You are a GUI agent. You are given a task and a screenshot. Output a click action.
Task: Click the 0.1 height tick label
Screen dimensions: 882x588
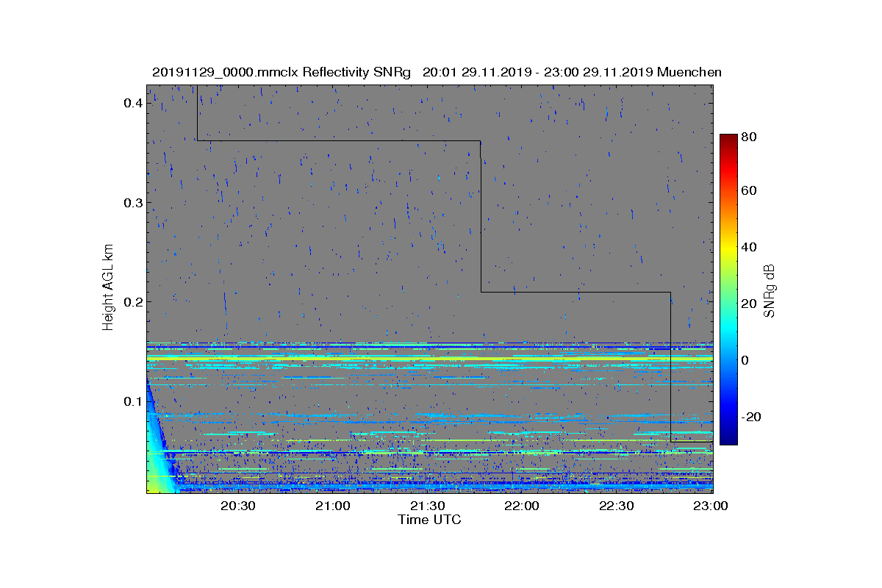tap(133, 401)
